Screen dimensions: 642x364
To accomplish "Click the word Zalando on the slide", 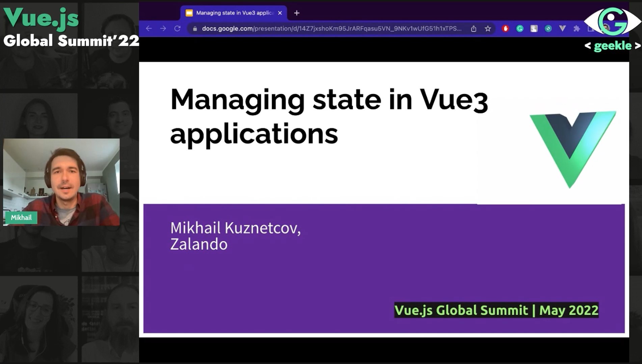I will point(199,244).
